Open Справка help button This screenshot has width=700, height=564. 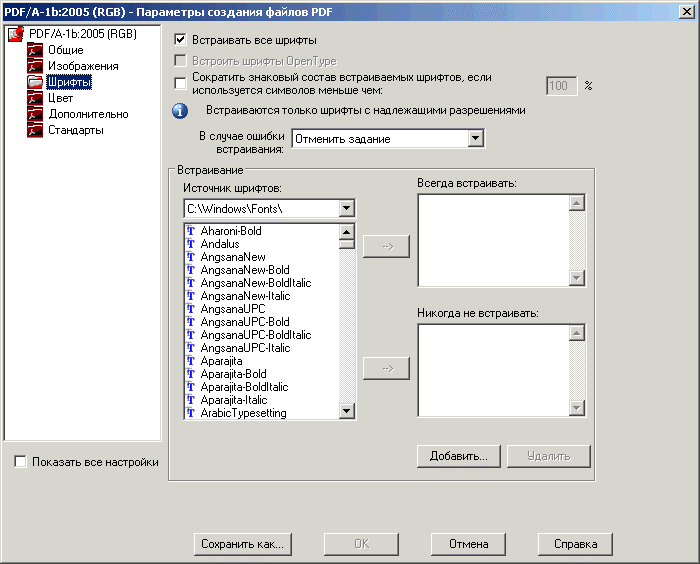click(575, 544)
